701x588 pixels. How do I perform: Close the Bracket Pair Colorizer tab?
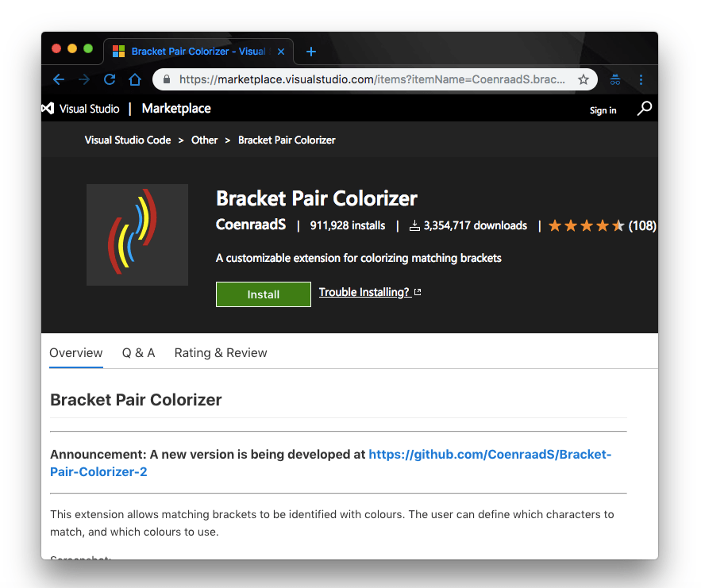[281, 52]
